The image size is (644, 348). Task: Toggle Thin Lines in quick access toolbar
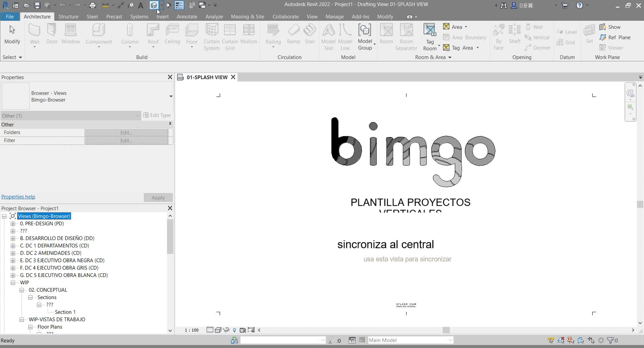click(179, 5)
